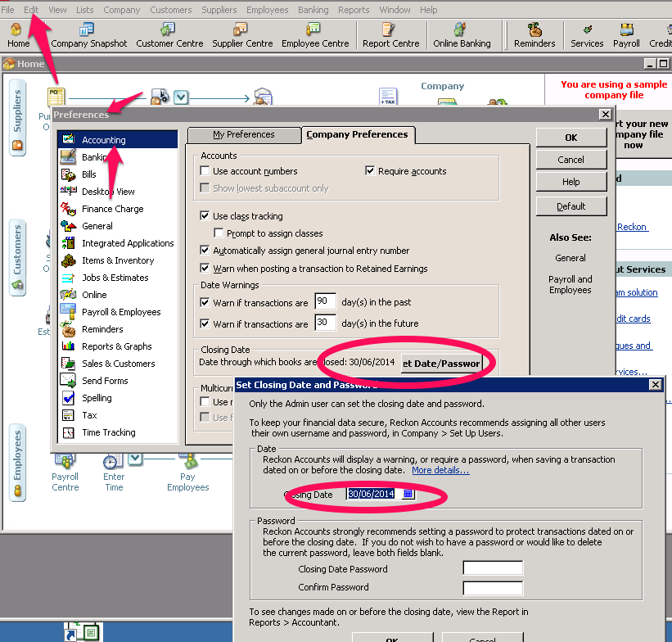Image resolution: width=672 pixels, height=642 pixels.
Task: Select Items & Inventory preferences category
Action: click(118, 260)
